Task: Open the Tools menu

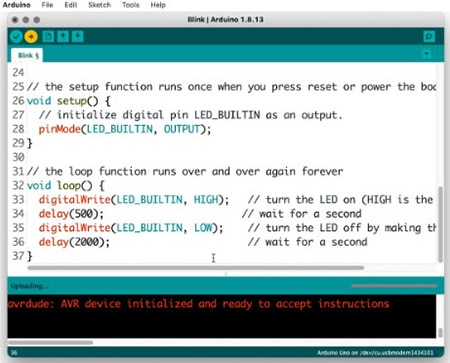Action: [x=130, y=5]
